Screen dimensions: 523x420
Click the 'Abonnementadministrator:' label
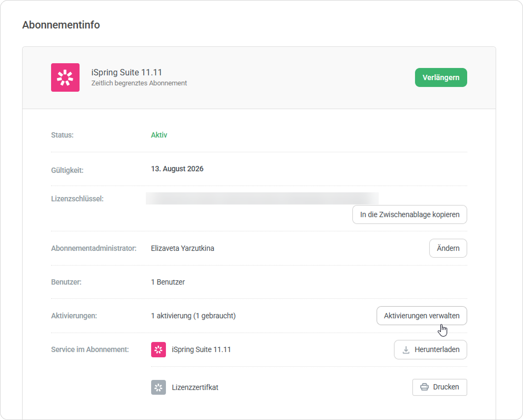94,248
